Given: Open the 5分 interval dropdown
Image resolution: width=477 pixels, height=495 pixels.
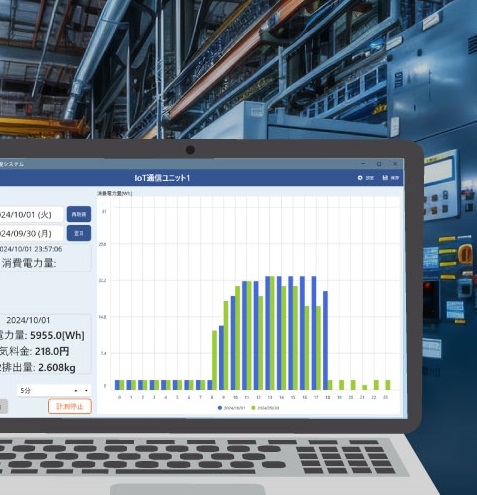Looking at the screenshot, I should click(x=54, y=390).
